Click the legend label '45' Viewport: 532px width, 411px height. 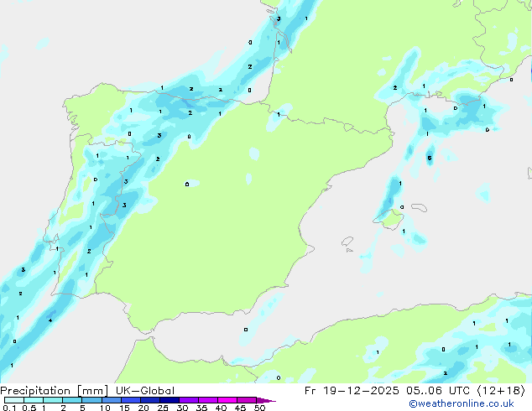[240, 408]
